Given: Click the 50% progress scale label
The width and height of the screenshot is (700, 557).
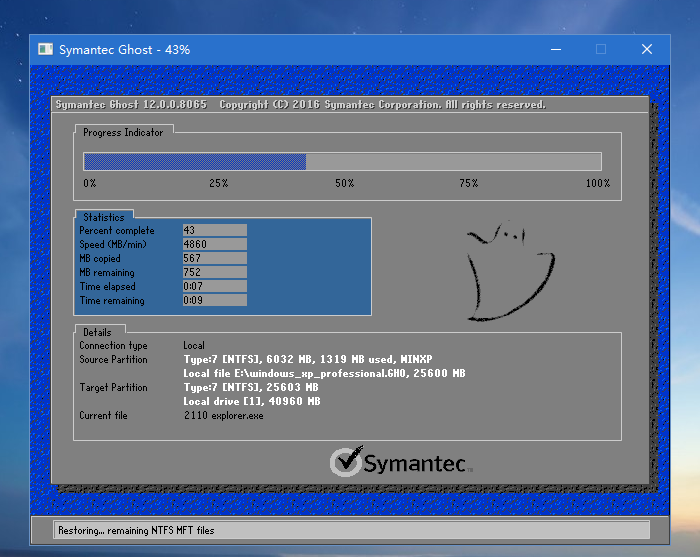Looking at the screenshot, I should coord(345,183).
